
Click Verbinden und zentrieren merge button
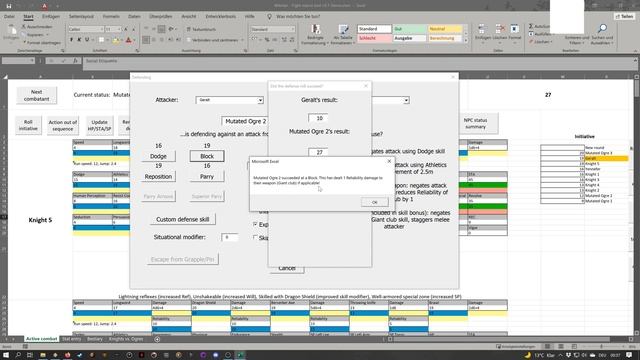pos(215,40)
